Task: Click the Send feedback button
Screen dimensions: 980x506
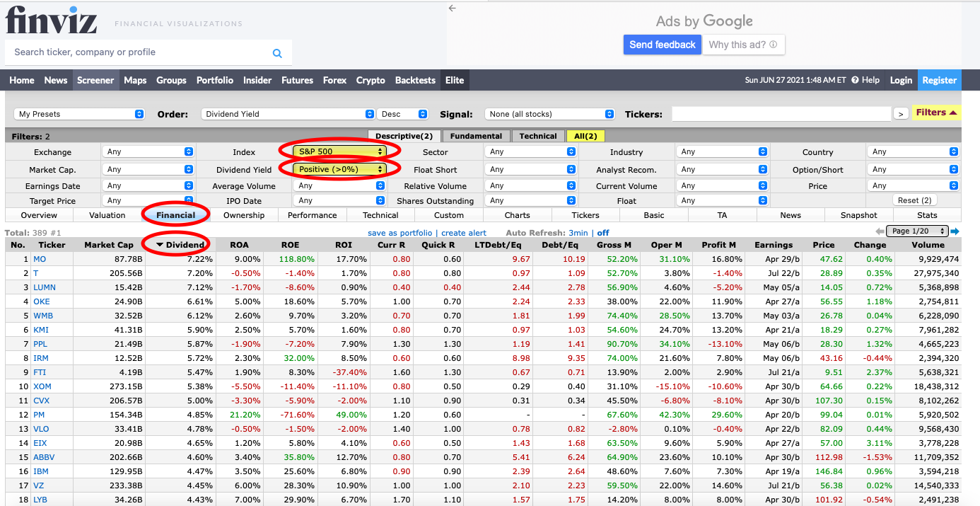Action: click(x=663, y=45)
